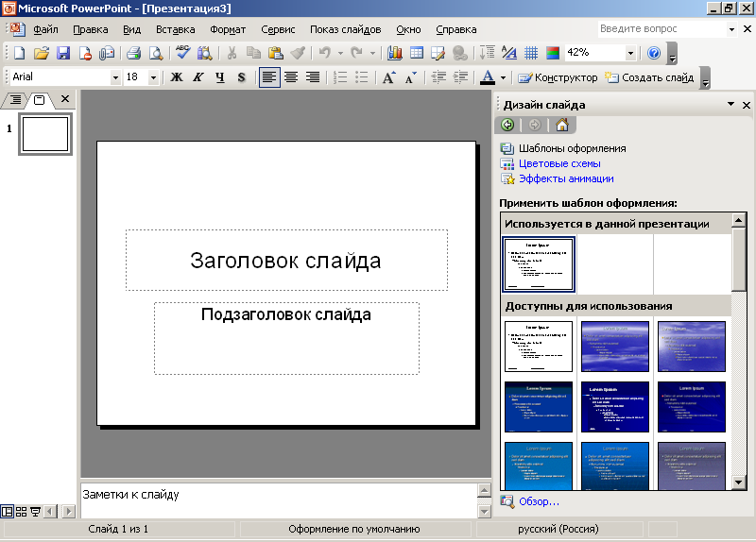Go to task pane Home icon
The image size is (756, 542).
click(x=562, y=126)
